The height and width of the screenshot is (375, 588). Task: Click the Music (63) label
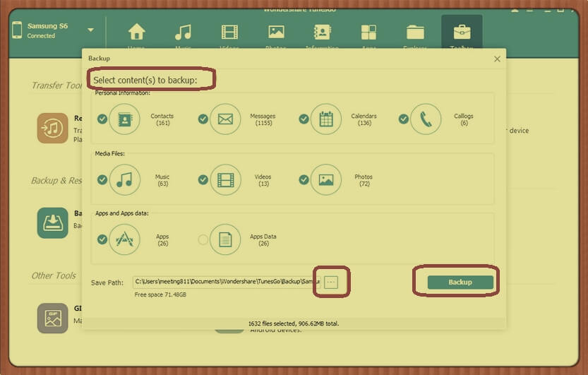(x=162, y=180)
